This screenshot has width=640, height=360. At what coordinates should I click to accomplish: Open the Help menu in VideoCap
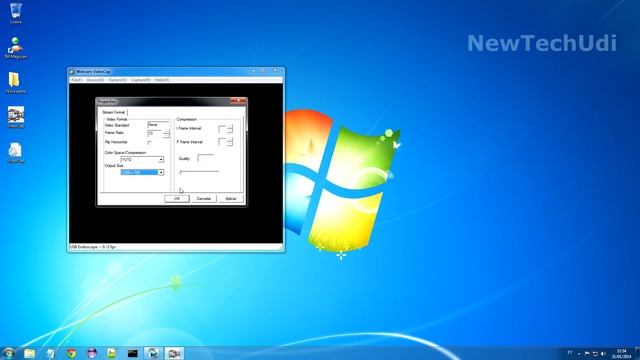[162, 80]
